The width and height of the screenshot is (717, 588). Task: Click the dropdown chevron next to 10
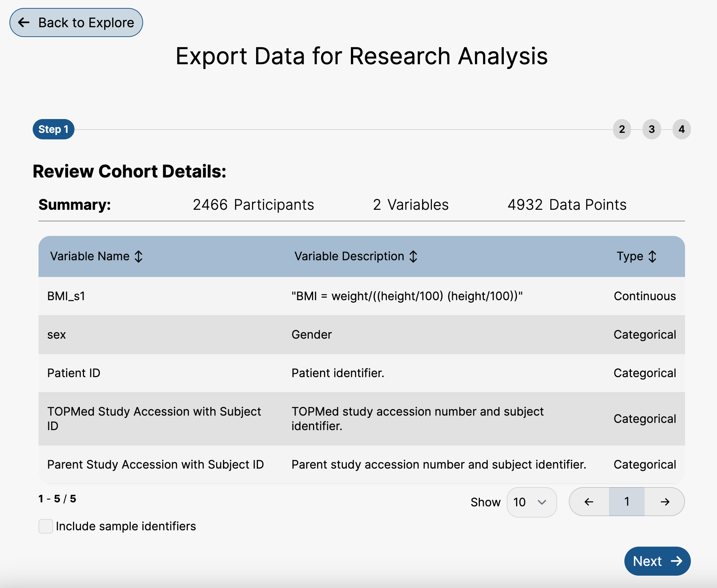(x=542, y=502)
